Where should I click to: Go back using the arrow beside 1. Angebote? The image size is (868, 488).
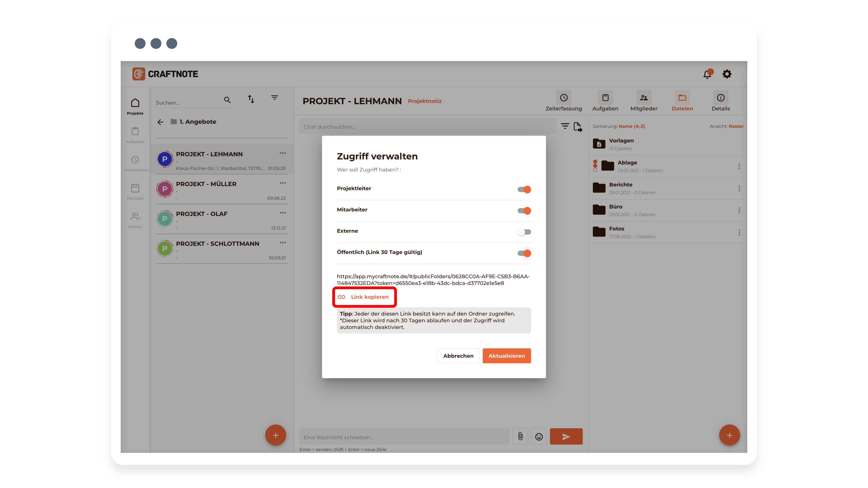point(160,122)
